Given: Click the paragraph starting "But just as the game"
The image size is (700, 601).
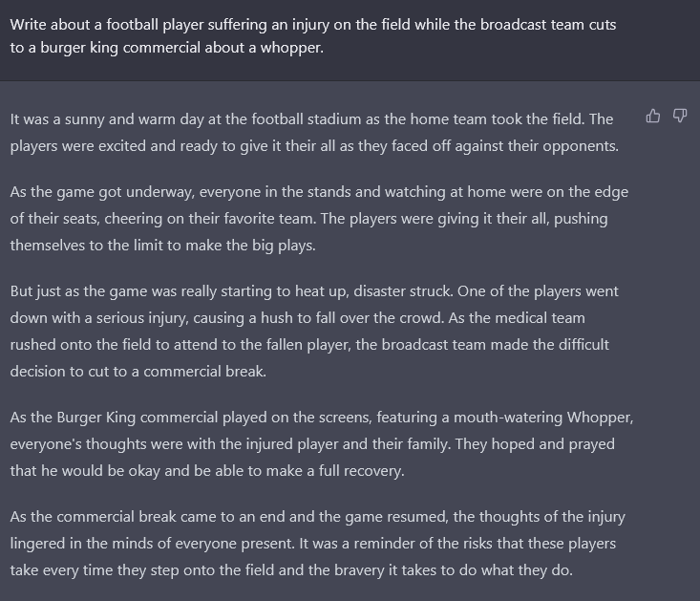Looking at the screenshot, I should 314,332.
